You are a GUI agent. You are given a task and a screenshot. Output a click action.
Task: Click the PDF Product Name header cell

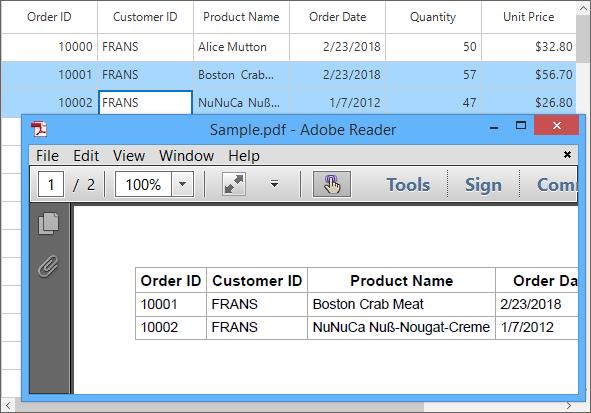click(x=401, y=280)
